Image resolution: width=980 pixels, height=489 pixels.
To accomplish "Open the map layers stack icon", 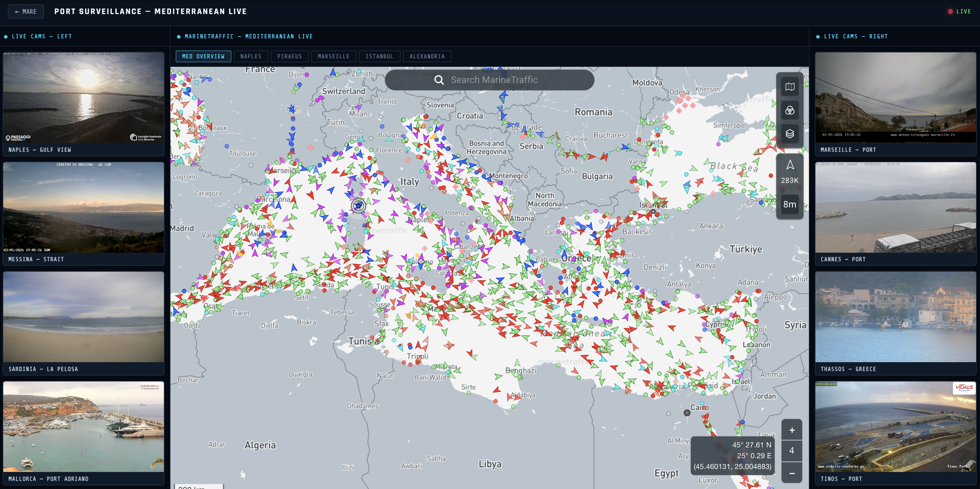I will (789, 134).
